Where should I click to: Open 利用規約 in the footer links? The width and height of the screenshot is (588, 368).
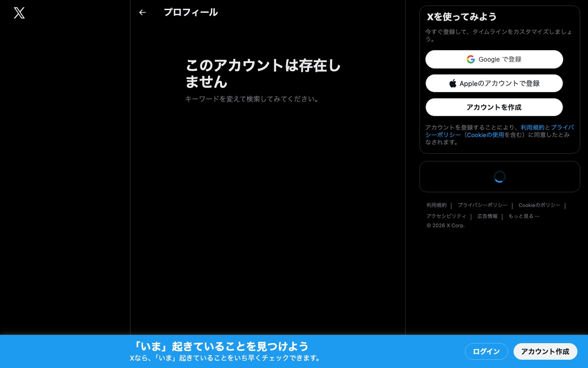tap(436, 205)
